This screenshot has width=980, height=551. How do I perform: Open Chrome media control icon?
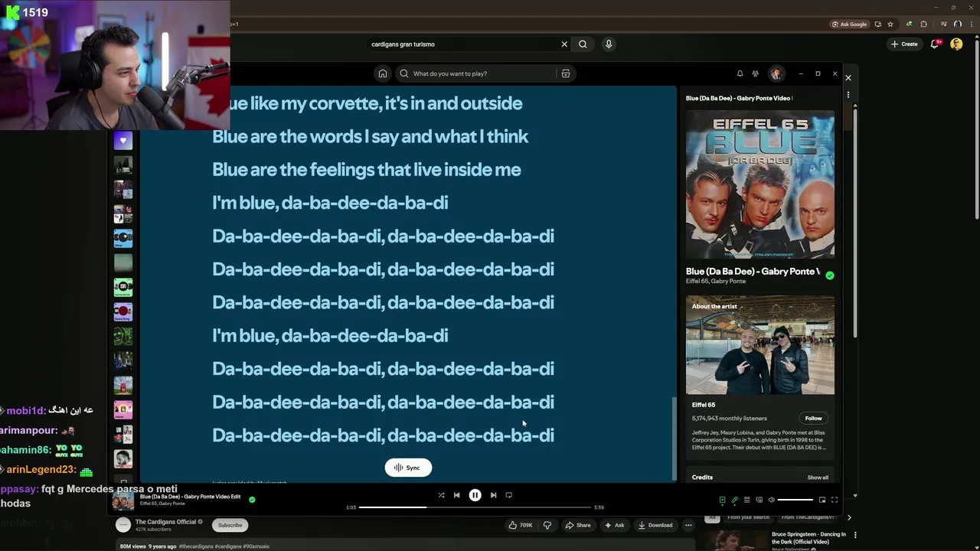[943, 24]
